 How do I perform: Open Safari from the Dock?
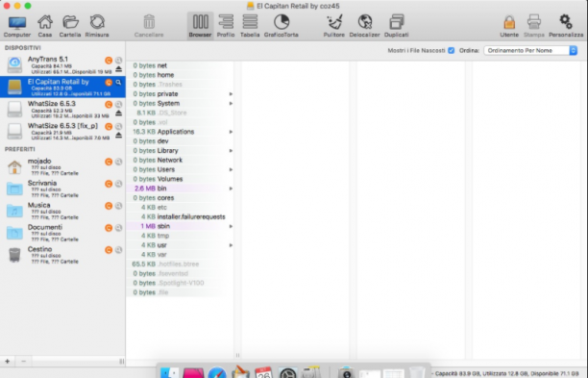(x=217, y=373)
